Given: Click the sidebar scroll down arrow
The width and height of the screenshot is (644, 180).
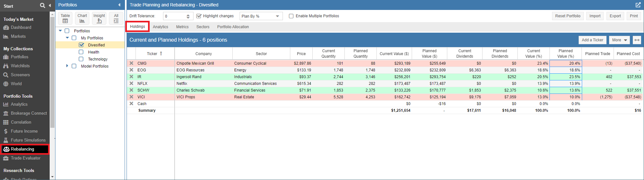Looking at the screenshot, I should pos(52,177).
